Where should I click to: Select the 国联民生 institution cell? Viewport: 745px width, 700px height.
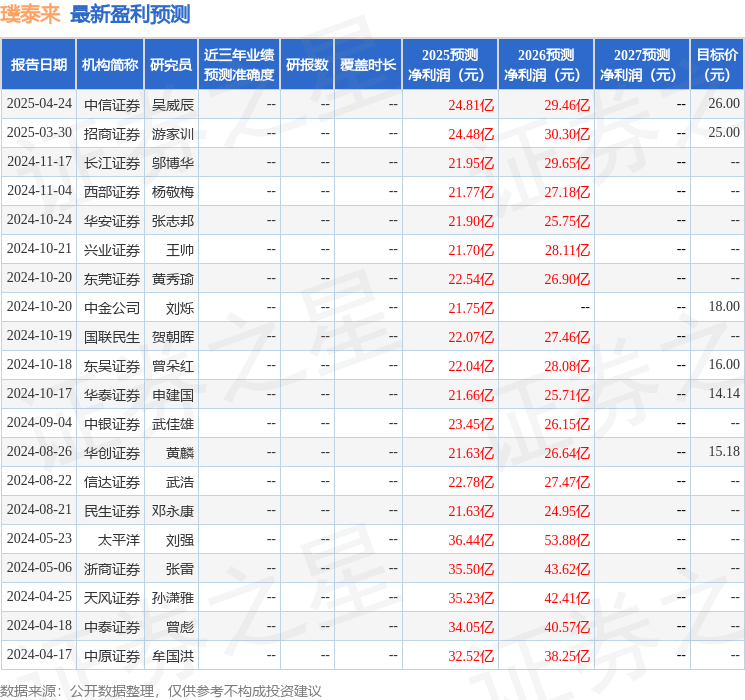pyautogui.click(x=112, y=336)
